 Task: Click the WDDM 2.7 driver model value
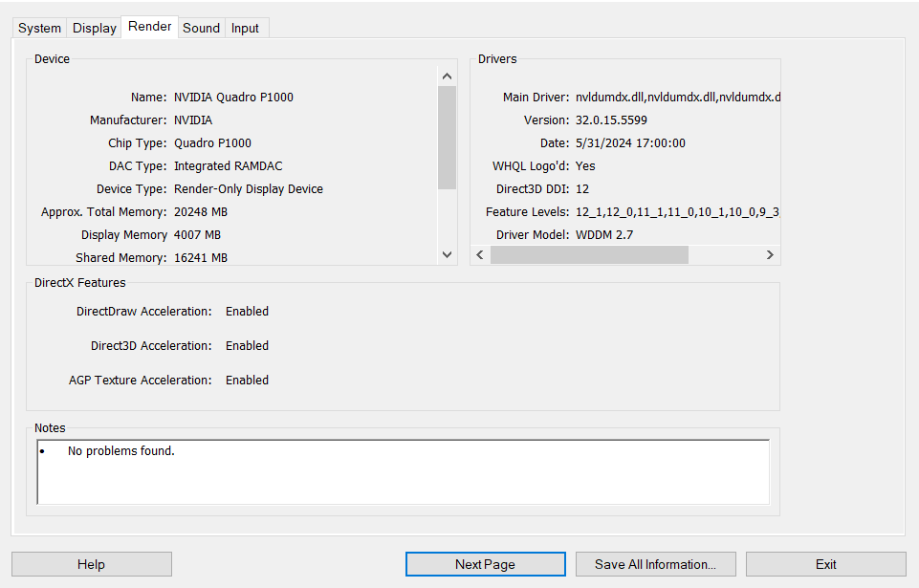[604, 235]
